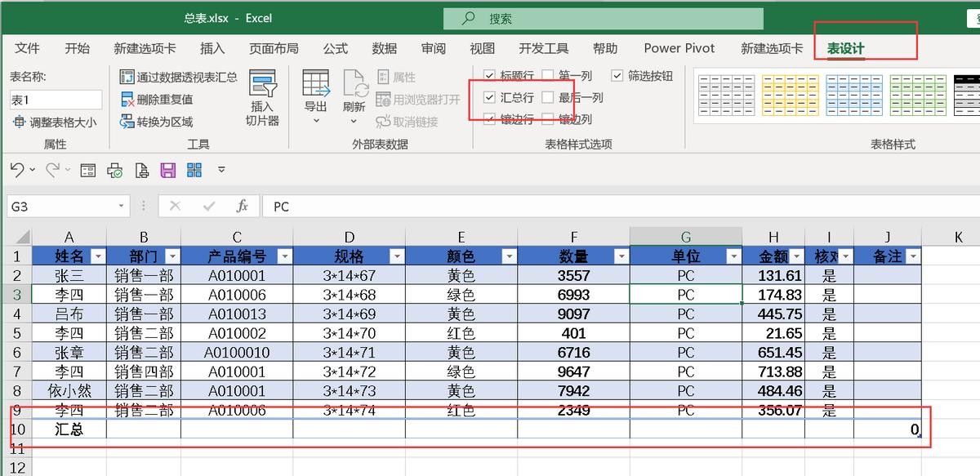This screenshot has width=980, height=476.
Task: Uncheck the 筛选按钮 (Filter Button) checkbox
Action: coord(617,75)
